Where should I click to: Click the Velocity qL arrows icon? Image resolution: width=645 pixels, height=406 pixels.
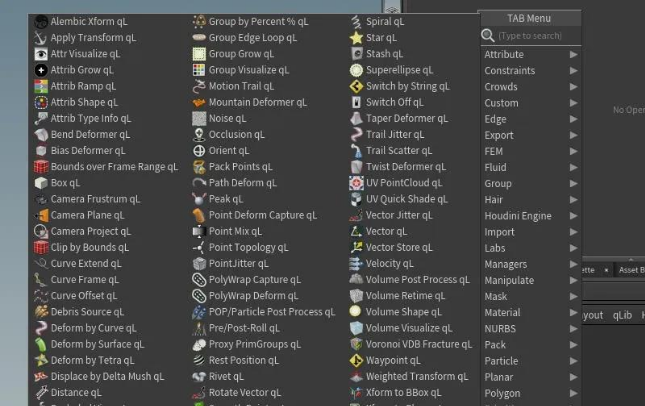pyautogui.click(x=356, y=264)
